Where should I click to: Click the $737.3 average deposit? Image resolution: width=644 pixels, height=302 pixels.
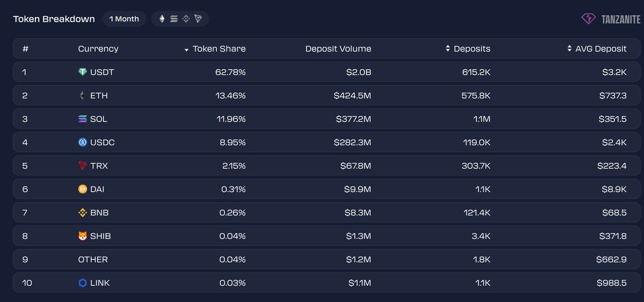613,96
